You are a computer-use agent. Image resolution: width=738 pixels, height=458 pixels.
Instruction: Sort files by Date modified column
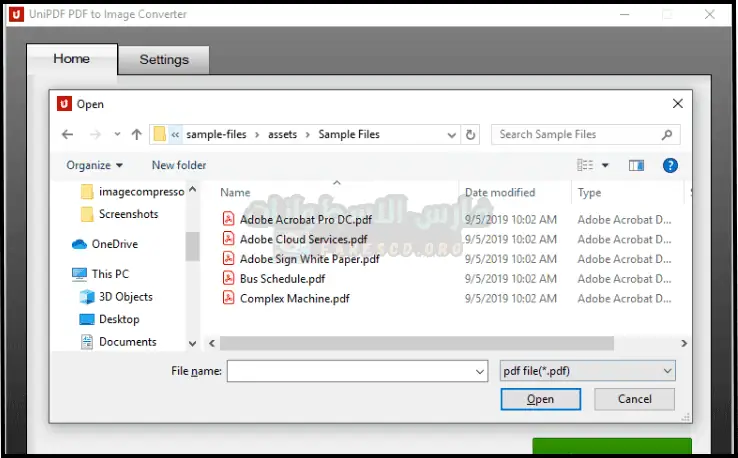(500, 192)
